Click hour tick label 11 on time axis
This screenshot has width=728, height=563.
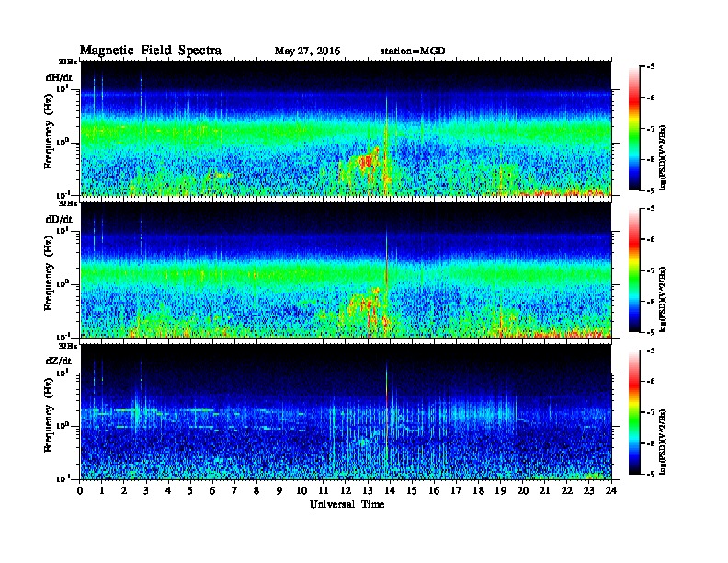point(324,490)
